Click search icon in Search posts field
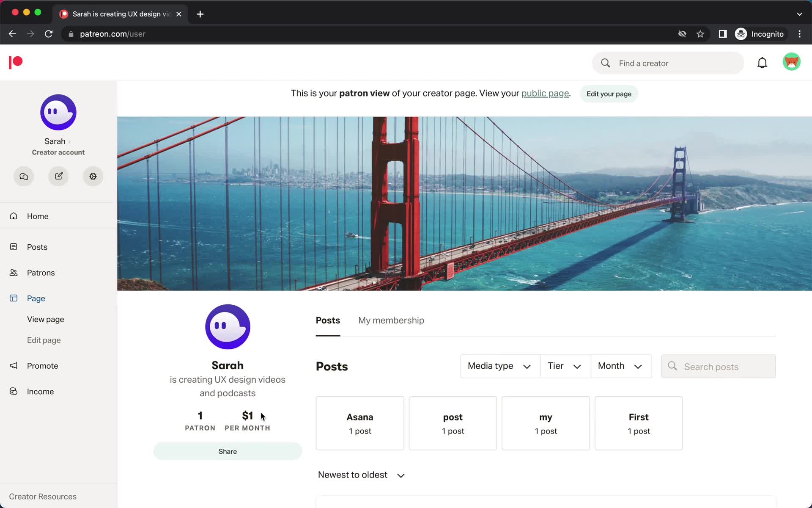This screenshot has width=812, height=508. click(672, 366)
